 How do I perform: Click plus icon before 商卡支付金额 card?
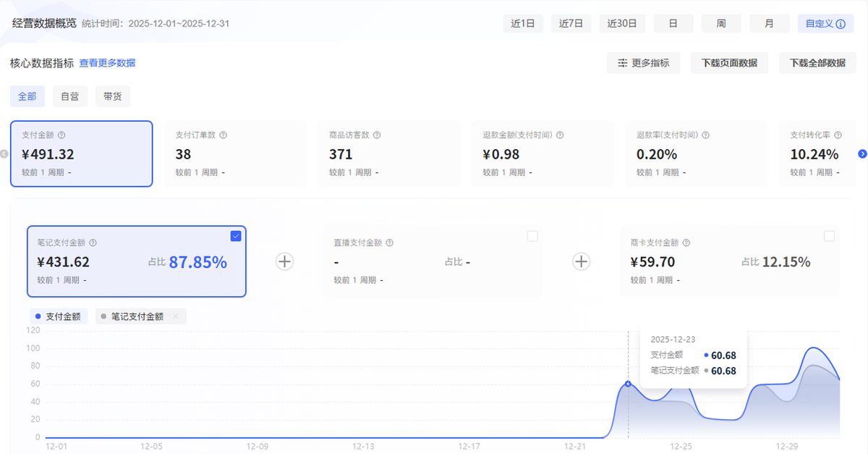[x=581, y=261]
